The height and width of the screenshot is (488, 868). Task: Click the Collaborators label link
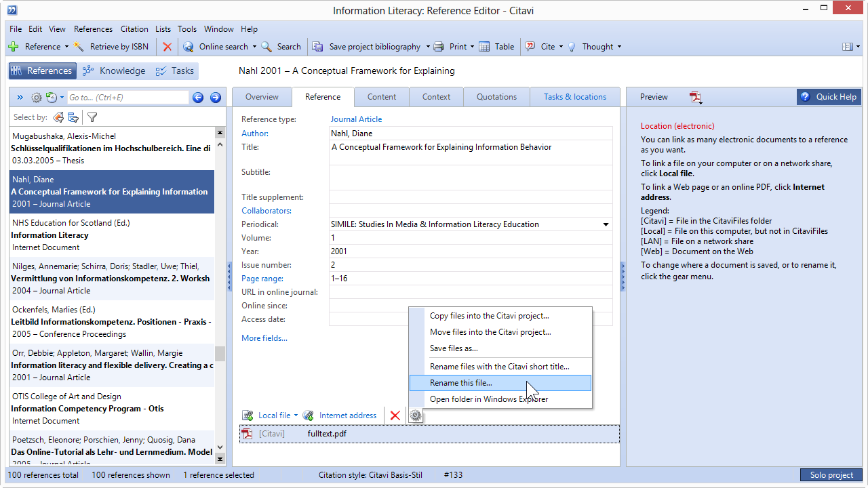tap(267, 211)
